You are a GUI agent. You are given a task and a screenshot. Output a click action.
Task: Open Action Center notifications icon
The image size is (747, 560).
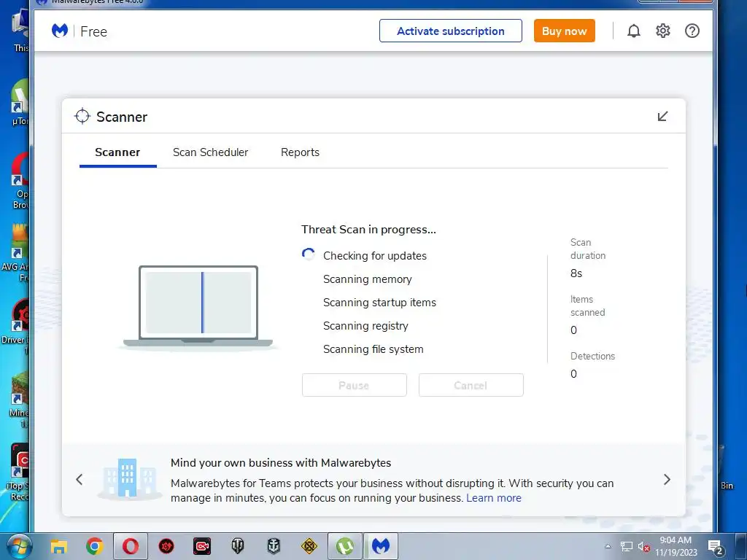point(715,547)
